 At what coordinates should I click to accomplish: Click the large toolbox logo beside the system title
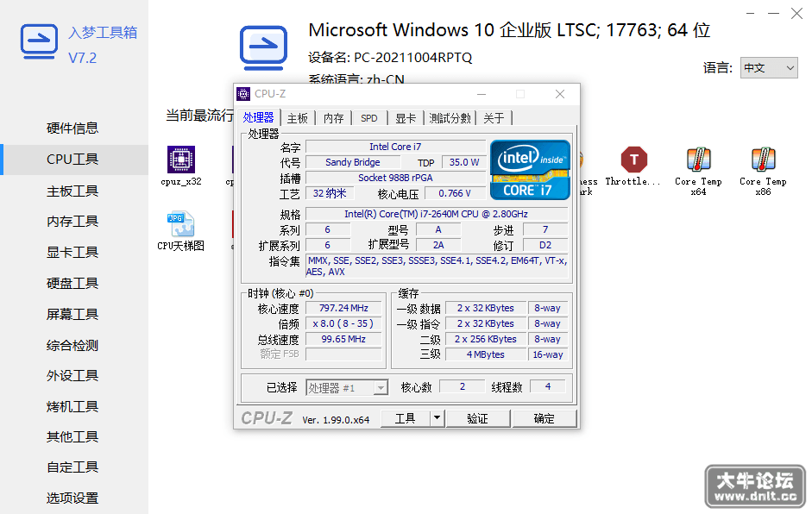[x=263, y=47]
